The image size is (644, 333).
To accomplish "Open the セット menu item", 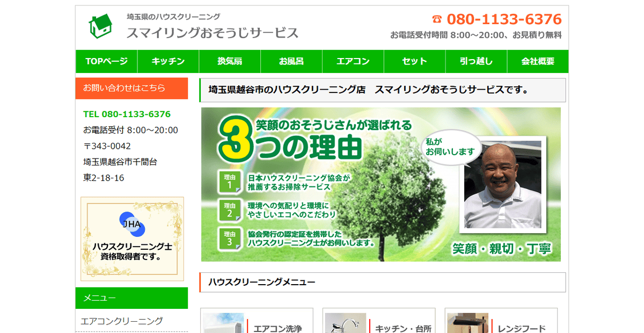I will [414, 61].
